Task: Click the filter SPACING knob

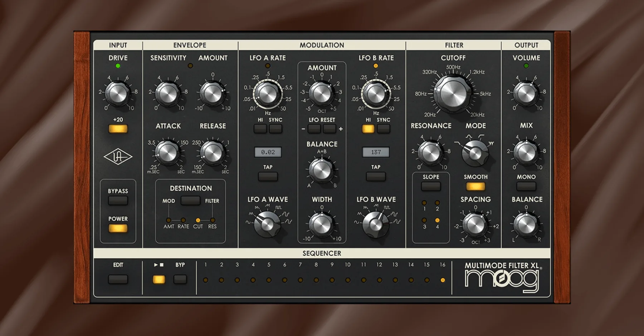Action: point(475,224)
